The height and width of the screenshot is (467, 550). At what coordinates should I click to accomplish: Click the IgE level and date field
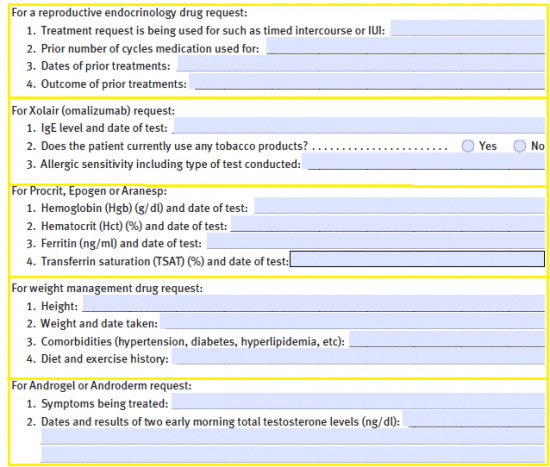pos(359,126)
